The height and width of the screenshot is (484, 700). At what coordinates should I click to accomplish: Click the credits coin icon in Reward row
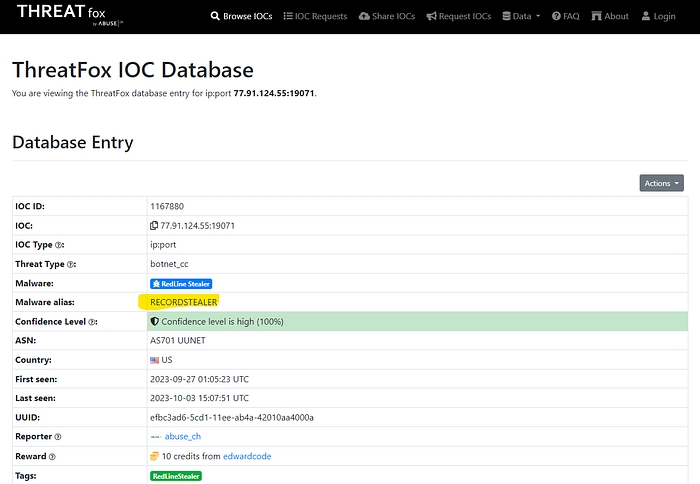tap(154, 456)
